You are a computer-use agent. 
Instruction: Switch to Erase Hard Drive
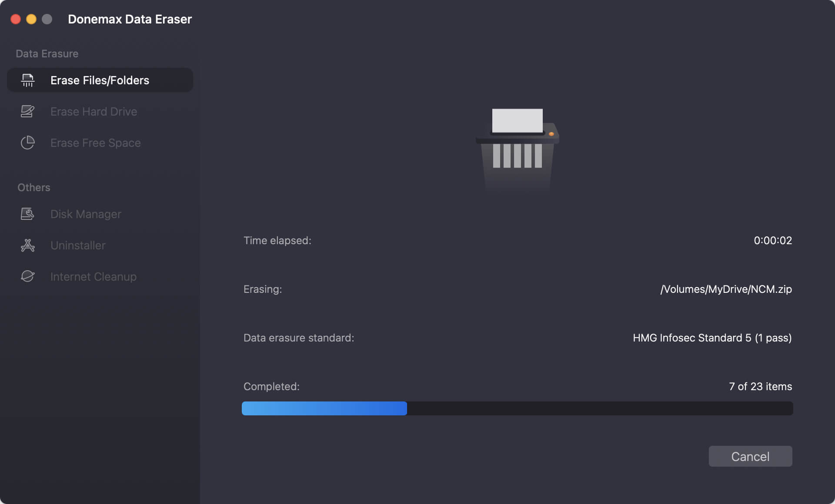pyautogui.click(x=100, y=112)
